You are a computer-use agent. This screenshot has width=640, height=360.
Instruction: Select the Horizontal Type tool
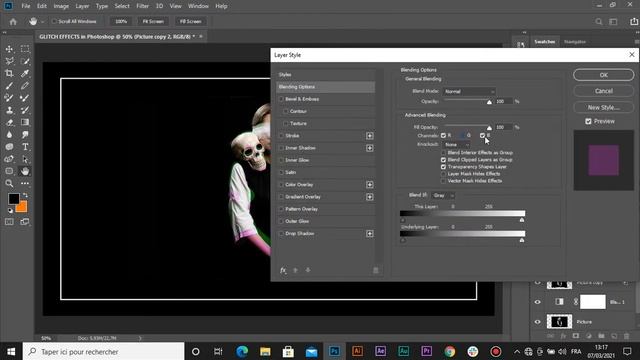pyautogui.click(x=25, y=147)
